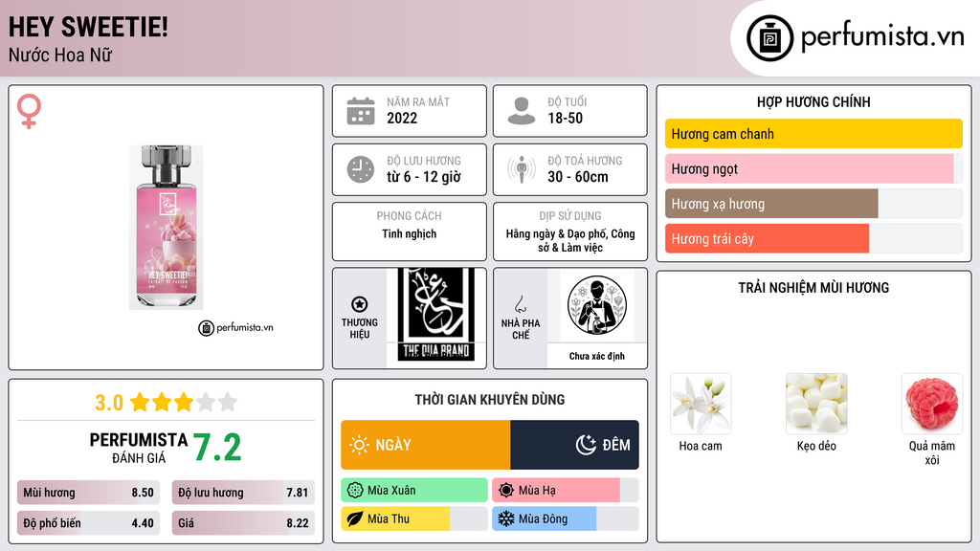Image resolution: width=980 pixels, height=551 pixels.
Task: Click the moon icon in the Đêm bar
Action: tap(586, 445)
